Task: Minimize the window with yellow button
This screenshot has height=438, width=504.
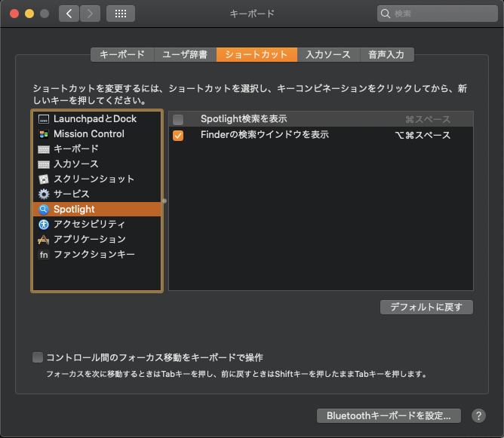Action: click(x=29, y=14)
